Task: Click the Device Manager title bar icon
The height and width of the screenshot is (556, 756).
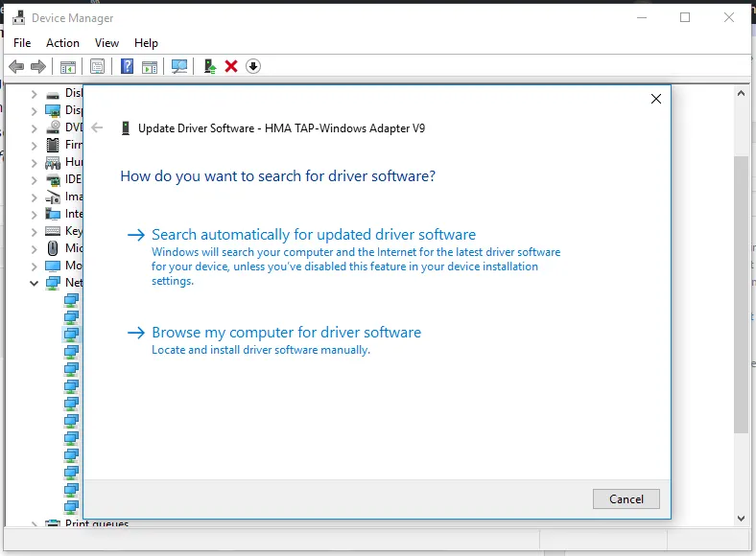Action: 19,18
